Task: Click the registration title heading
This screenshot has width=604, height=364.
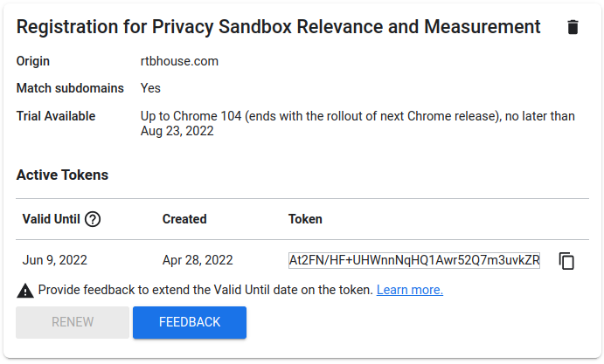Action: coord(278,27)
